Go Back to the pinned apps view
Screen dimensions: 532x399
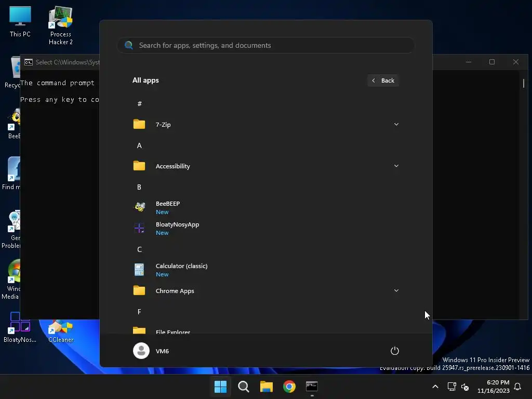(x=383, y=81)
